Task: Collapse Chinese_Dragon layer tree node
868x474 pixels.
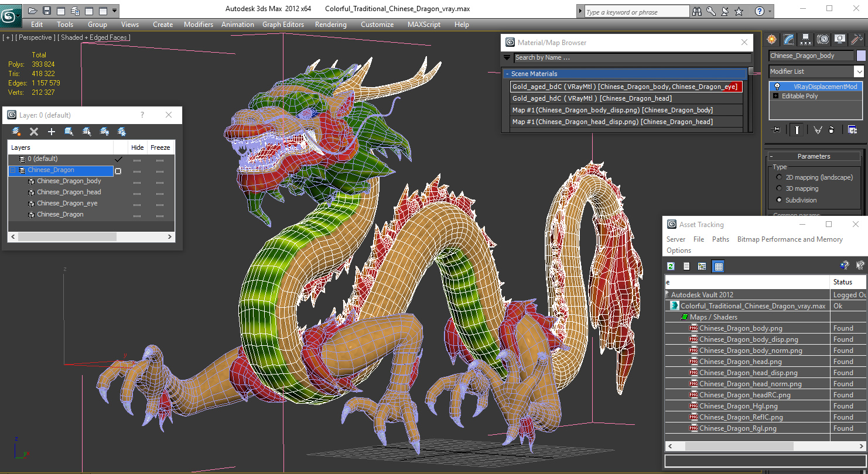Action: coord(12,170)
